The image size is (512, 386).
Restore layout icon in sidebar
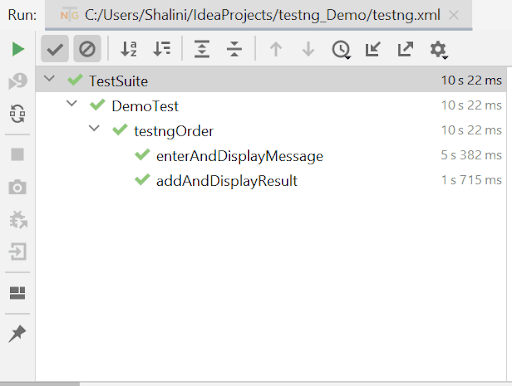click(x=17, y=293)
